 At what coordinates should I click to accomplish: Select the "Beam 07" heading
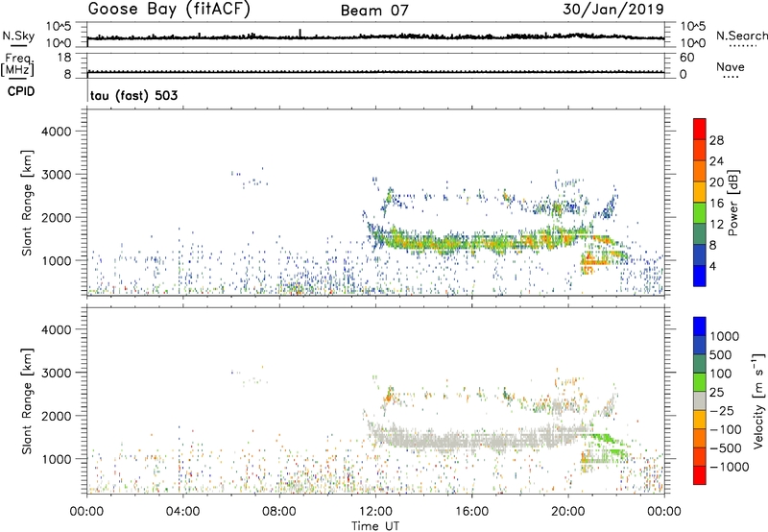[374, 11]
